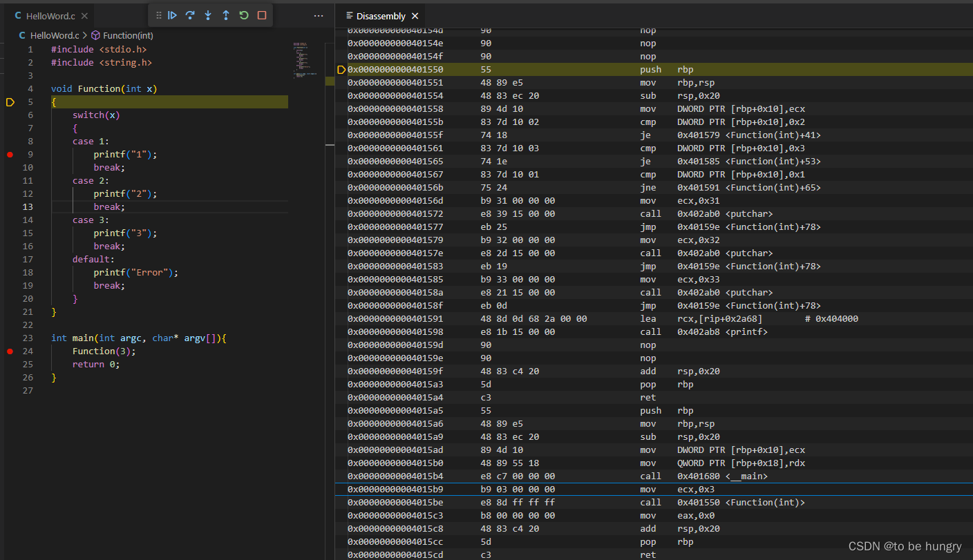973x560 pixels.
Task: Click the 'ret' instruction at 0x4015a4
Action: tap(648, 398)
